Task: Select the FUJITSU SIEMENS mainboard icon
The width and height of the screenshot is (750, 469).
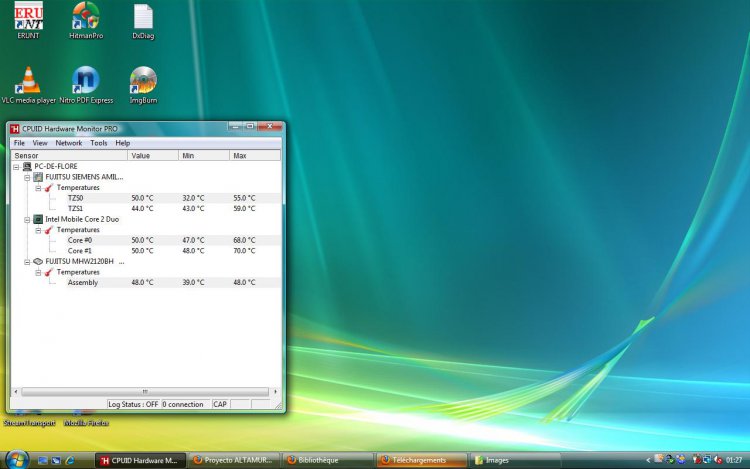Action: (38, 177)
